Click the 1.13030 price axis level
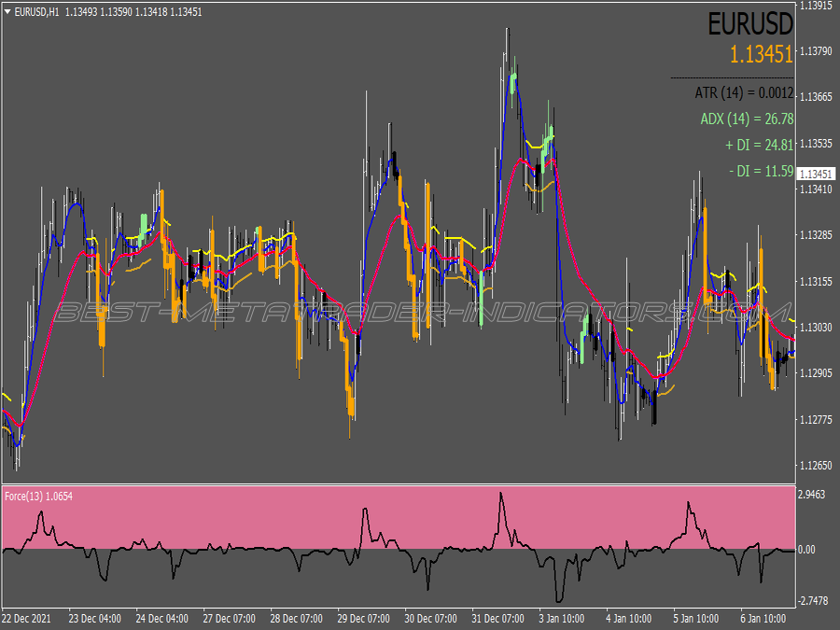The height and width of the screenshot is (630, 840). click(816, 327)
